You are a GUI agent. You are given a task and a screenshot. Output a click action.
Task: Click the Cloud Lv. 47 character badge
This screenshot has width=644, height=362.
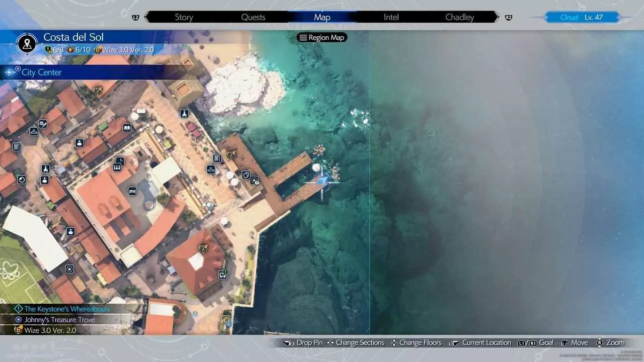pyautogui.click(x=581, y=17)
